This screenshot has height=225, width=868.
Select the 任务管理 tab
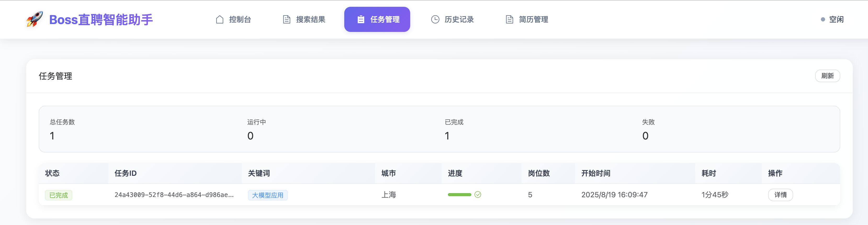(377, 20)
